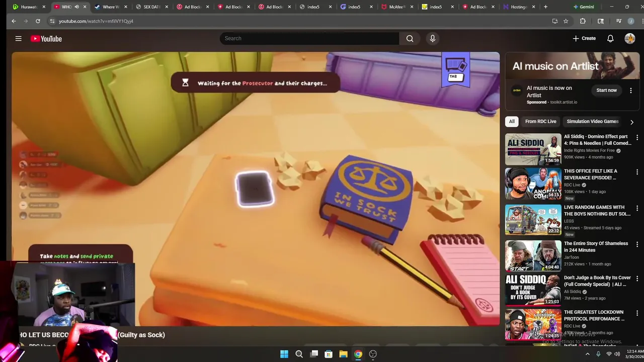Start voice search with microphone icon
Screen dimensions: 644x362
(432, 38)
